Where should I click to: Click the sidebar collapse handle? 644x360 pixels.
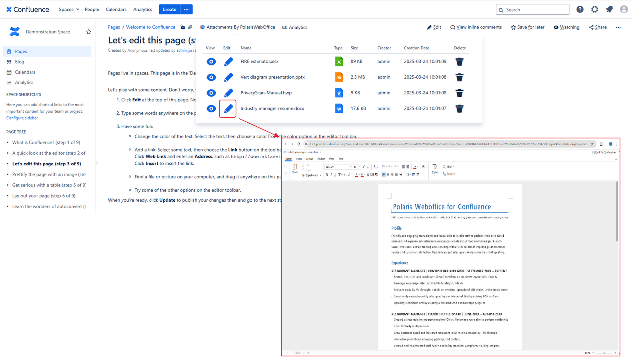(x=96, y=163)
